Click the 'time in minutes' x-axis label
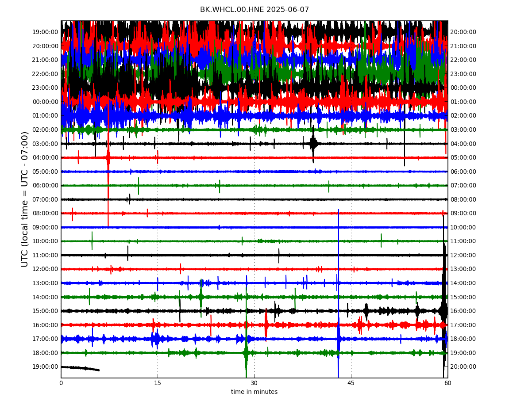 coord(254,392)
